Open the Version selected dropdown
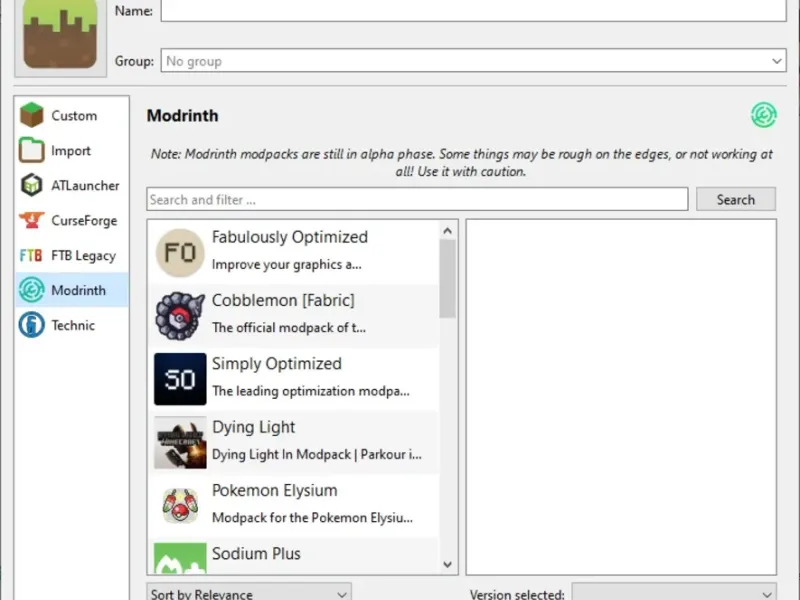800x600 pixels. pos(674,592)
